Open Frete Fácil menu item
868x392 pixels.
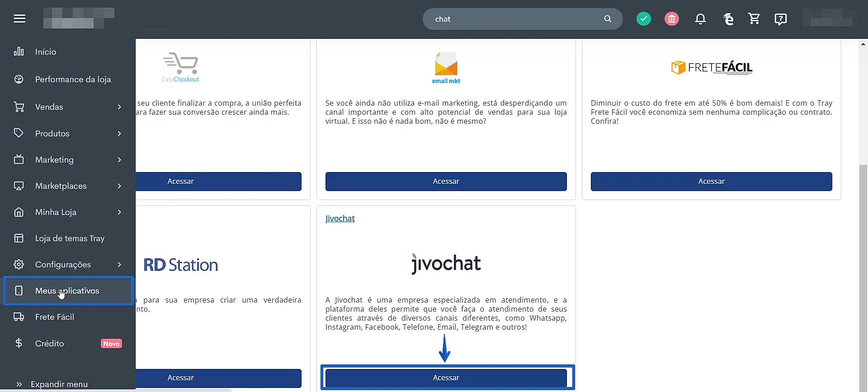point(68,317)
